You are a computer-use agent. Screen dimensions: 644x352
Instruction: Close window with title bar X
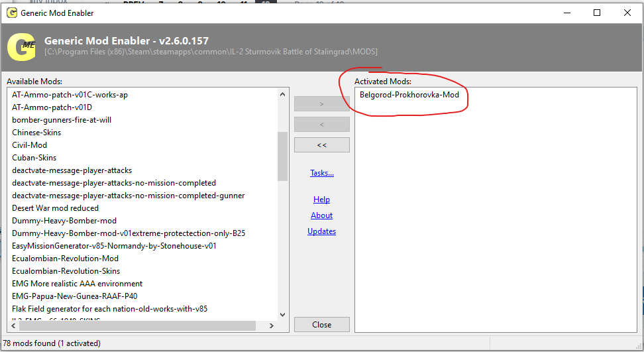[x=627, y=13]
